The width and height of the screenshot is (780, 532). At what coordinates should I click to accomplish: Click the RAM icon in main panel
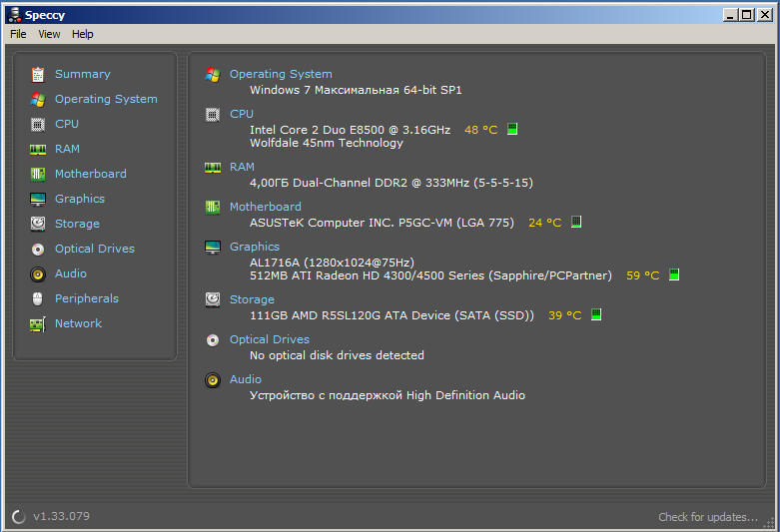click(213, 168)
